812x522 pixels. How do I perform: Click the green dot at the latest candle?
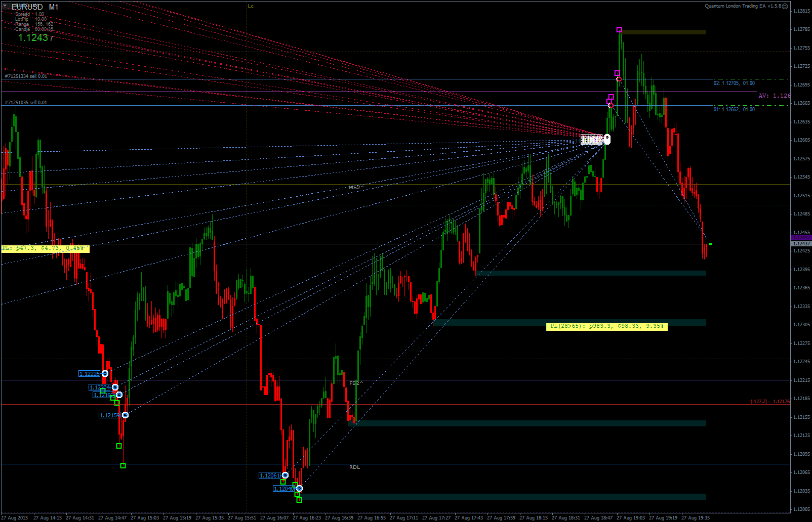[x=711, y=244]
